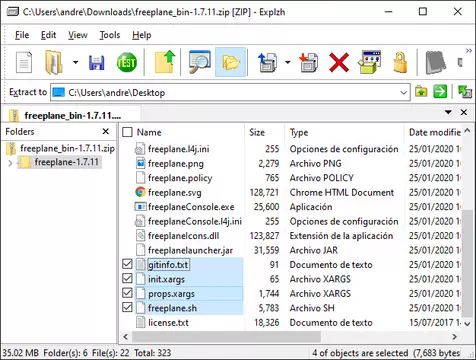This screenshot has width=476, height=360.
Task: Open the View menu
Action: click(78, 35)
